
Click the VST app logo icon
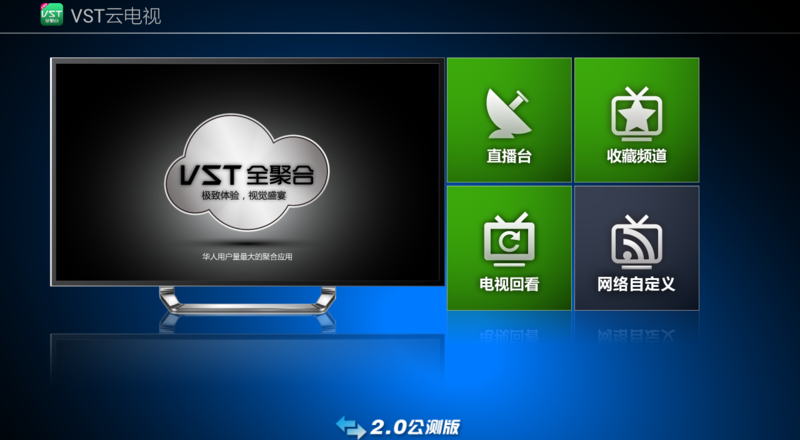pyautogui.click(x=52, y=14)
